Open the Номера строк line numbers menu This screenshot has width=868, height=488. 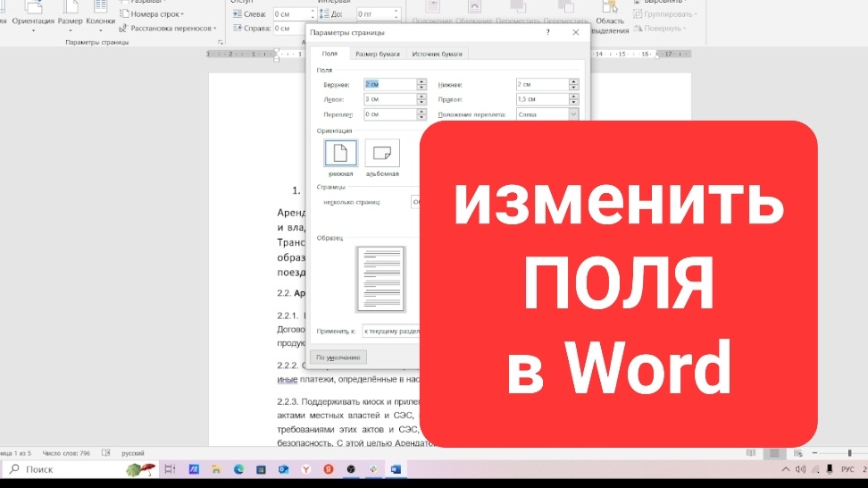click(x=152, y=13)
